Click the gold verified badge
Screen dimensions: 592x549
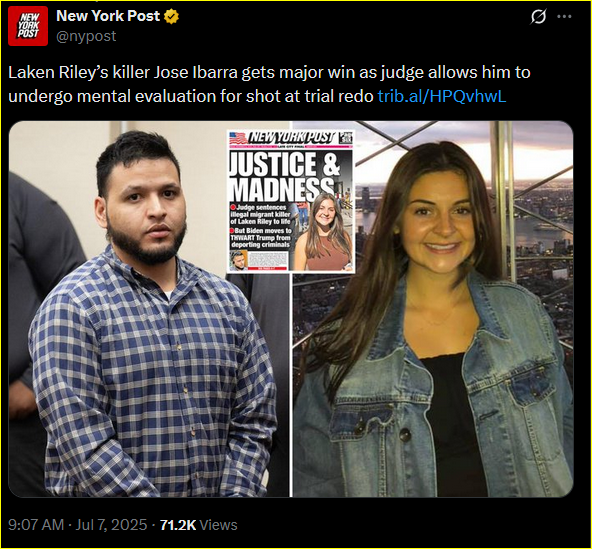point(171,16)
